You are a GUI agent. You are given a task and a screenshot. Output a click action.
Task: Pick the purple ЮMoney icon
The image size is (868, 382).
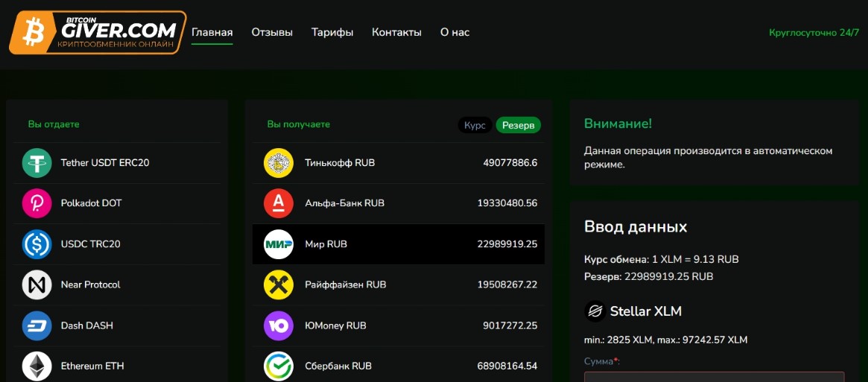[279, 325]
